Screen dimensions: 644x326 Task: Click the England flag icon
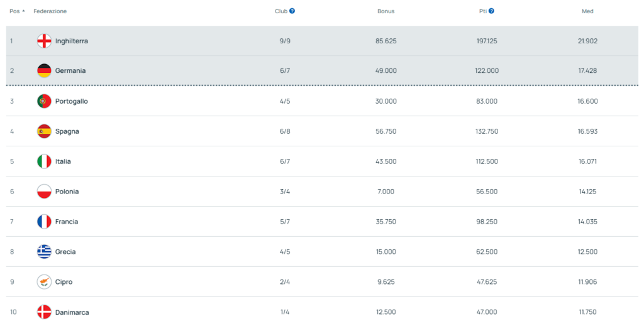click(44, 41)
